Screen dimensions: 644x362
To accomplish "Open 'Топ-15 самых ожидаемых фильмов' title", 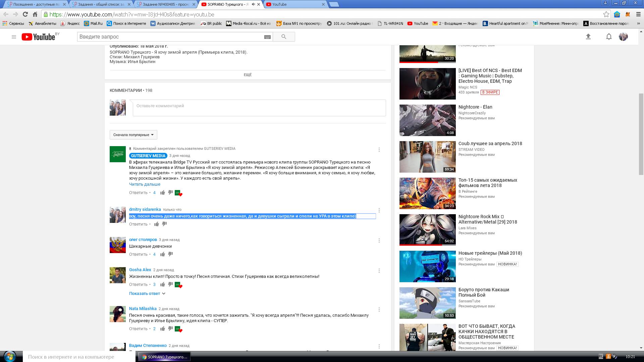I will (x=488, y=183).
